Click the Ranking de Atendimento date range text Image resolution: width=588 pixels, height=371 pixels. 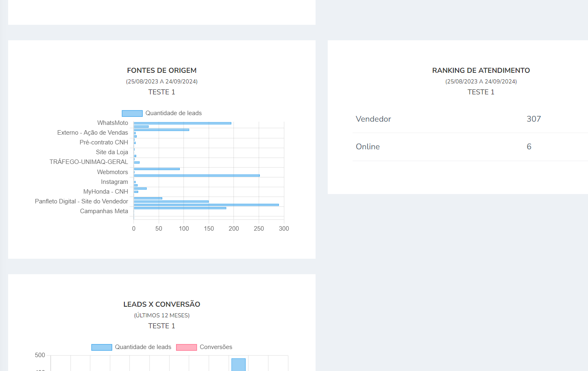pos(481,81)
